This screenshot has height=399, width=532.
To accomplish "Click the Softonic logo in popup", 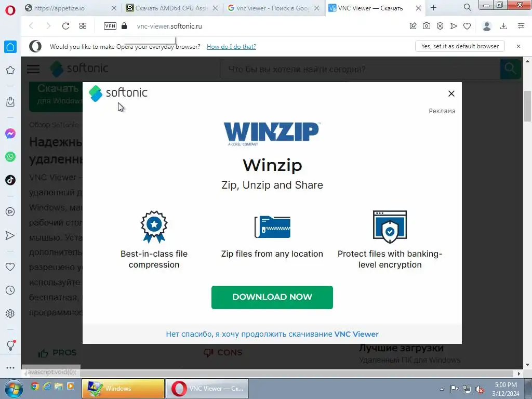I will [118, 93].
